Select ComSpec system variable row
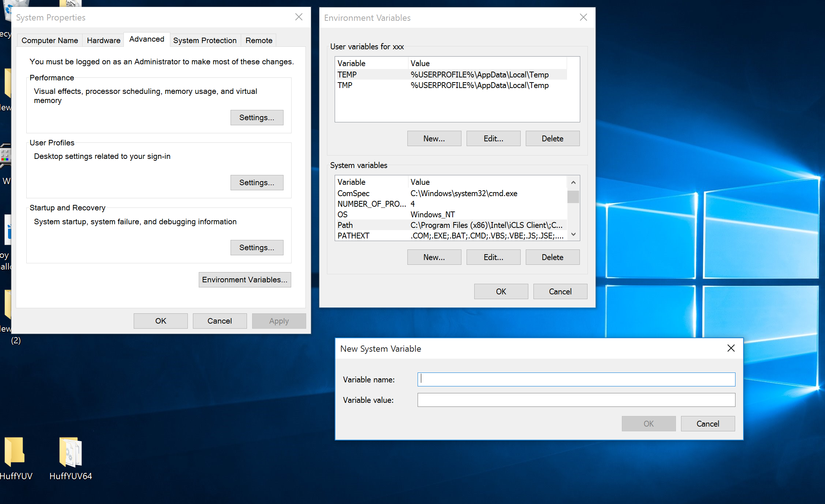This screenshot has width=825, height=504. [451, 193]
